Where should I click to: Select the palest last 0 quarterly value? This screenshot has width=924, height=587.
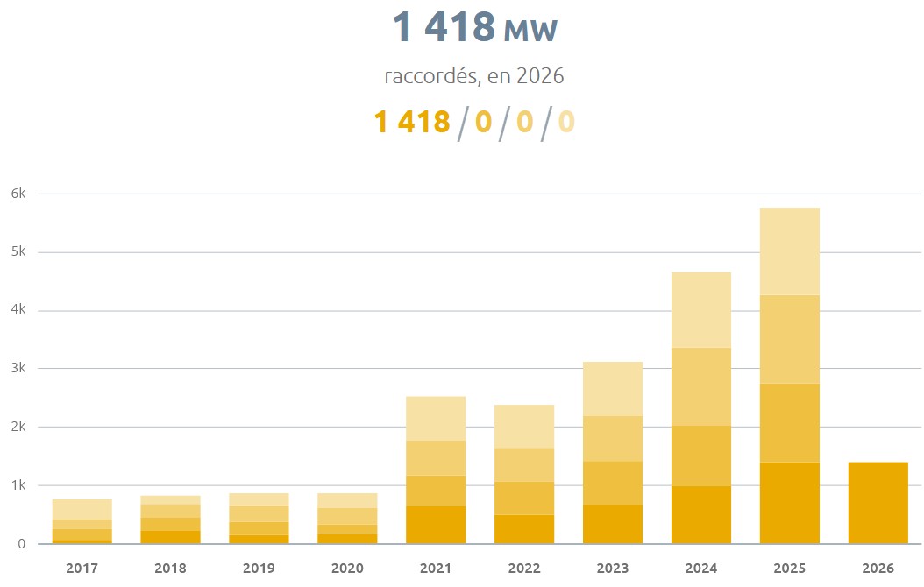(566, 122)
